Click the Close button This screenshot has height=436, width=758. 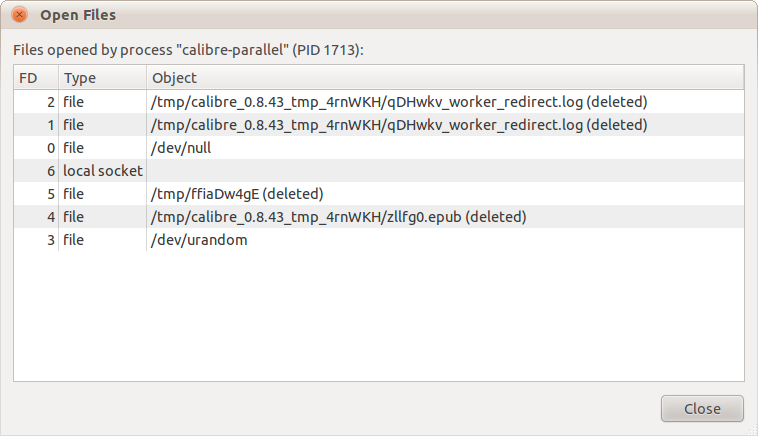click(x=702, y=408)
